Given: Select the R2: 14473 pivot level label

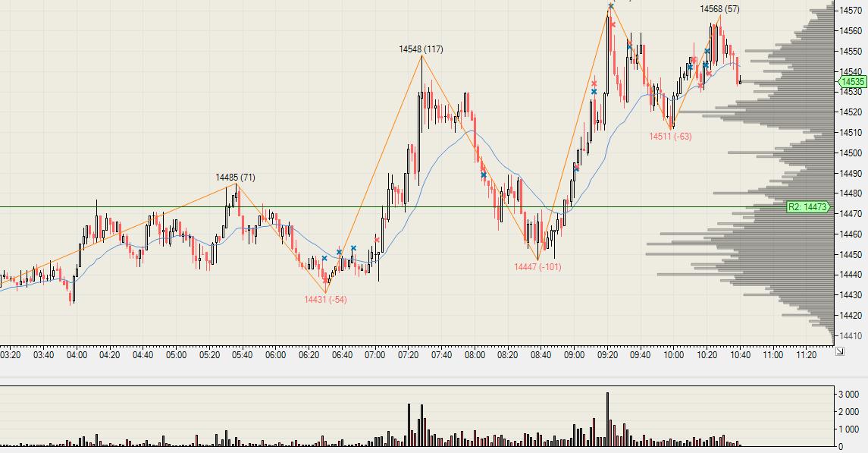Looking at the screenshot, I should coord(808,206).
